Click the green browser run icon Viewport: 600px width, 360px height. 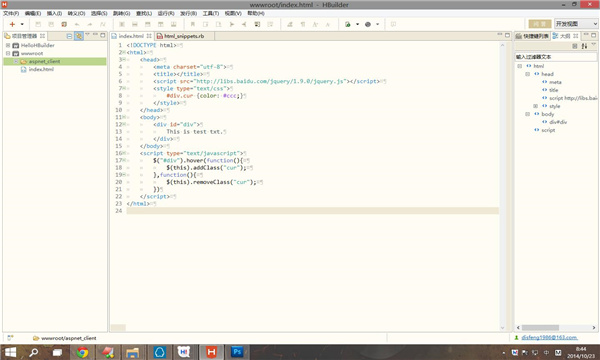tap(347, 24)
